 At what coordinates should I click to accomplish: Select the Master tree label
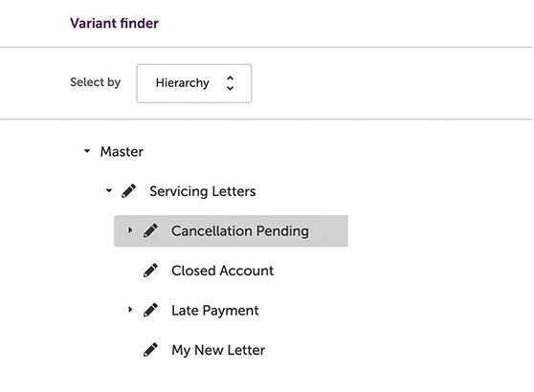tap(122, 151)
